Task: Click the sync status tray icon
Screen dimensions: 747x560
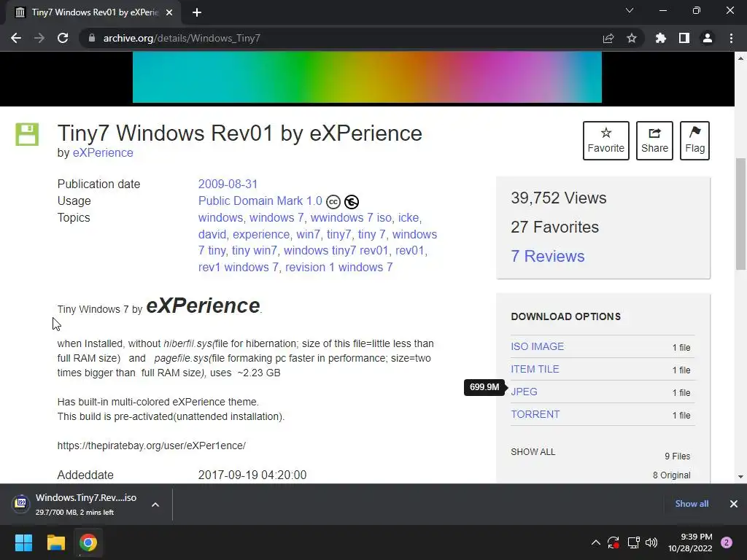Action: tap(614, 542)
